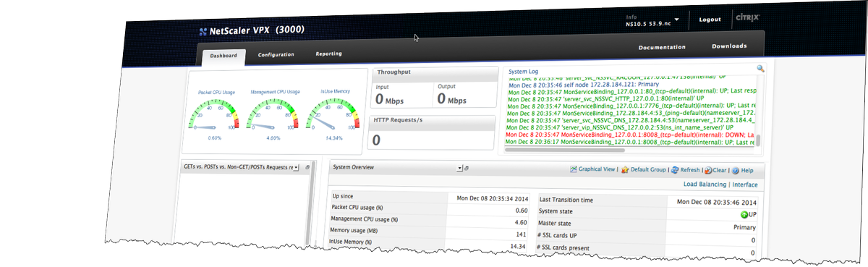Open the Configuration tab
This screenshot has width=868, height=267.
pyautogui.click(x=276, y=54)
